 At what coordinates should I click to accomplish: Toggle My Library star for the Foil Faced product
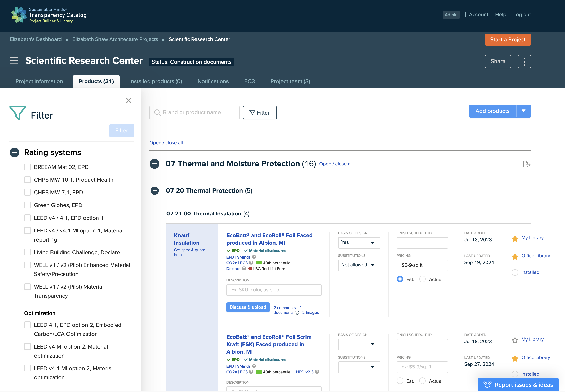515,238
